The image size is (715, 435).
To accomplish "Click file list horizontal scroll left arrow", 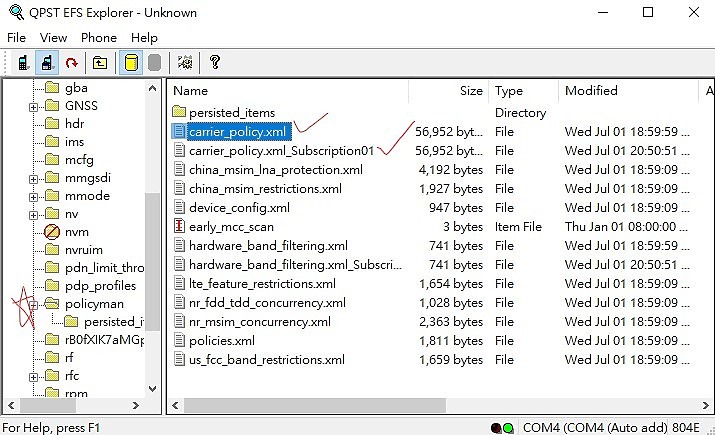I will tap(176, 405).
